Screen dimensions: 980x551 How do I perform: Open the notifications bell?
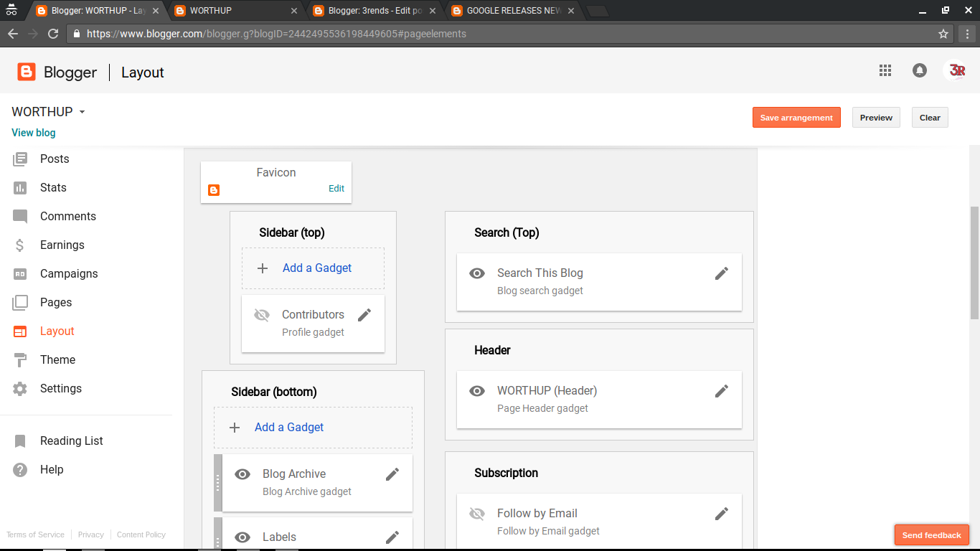click(x=920, y=70)
